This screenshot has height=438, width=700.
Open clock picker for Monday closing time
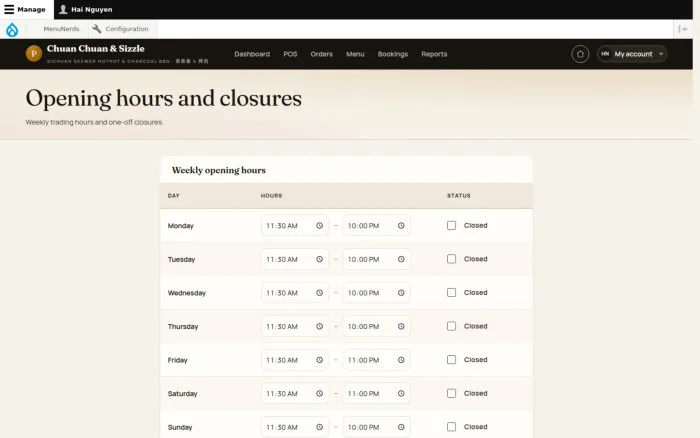pyautogui.click(x=401, y=226)
